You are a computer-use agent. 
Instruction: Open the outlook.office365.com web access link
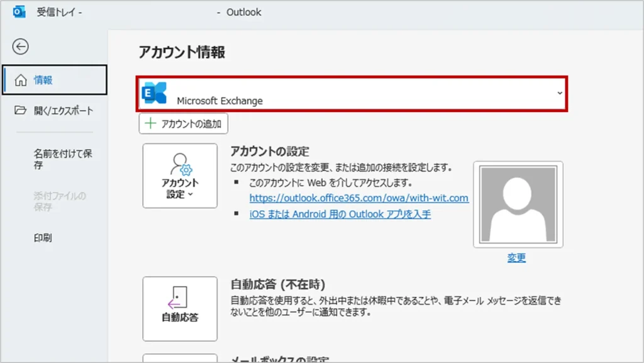(358, 198)
